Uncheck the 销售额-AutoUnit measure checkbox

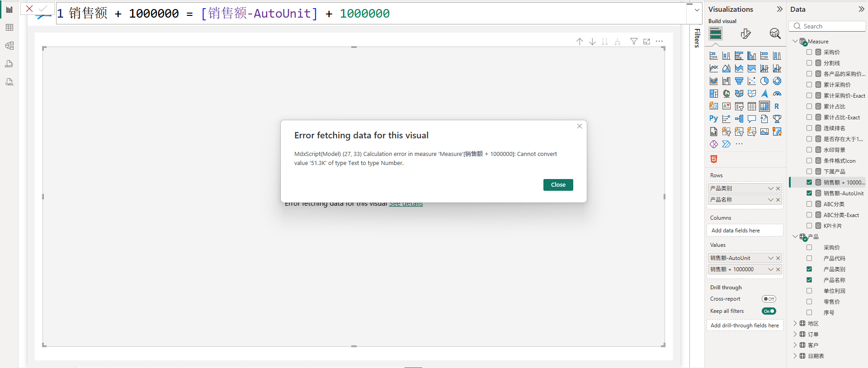point(809,193)
